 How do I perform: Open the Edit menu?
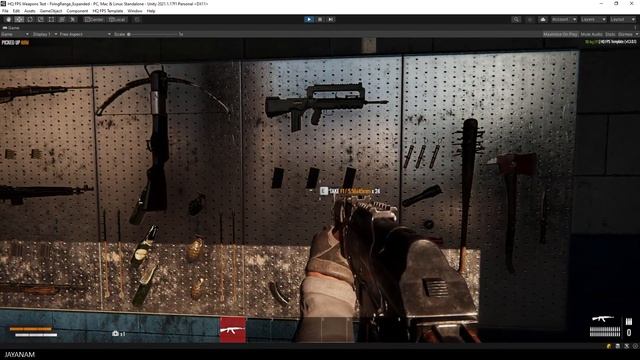point(16,11)
